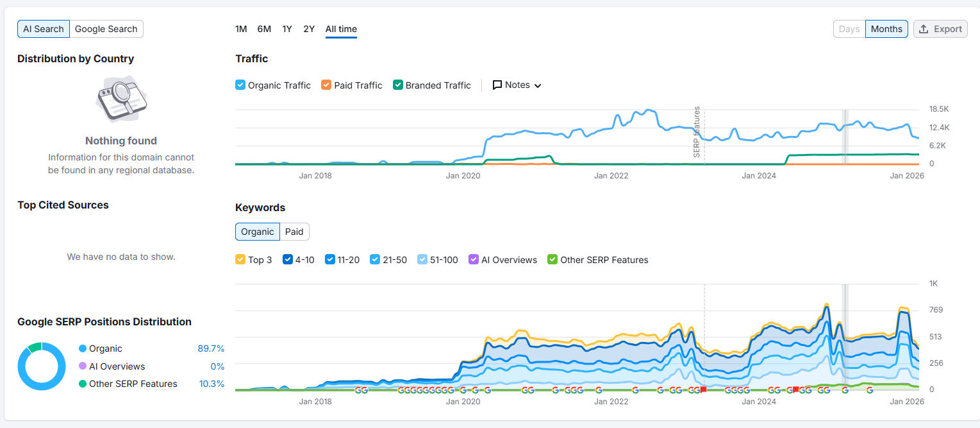Click the green Other SERP Features legend dot
The image size is (980, 428).
click(x=83, y=384)
